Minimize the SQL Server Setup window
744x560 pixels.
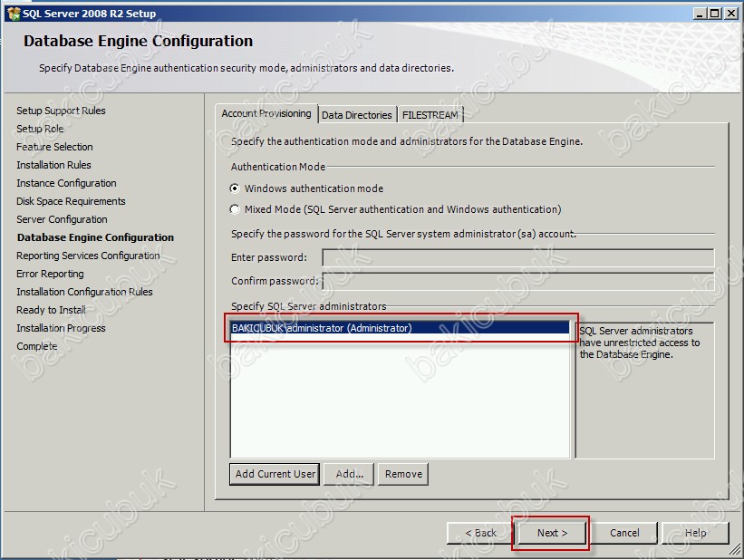(x=700, y=14)
